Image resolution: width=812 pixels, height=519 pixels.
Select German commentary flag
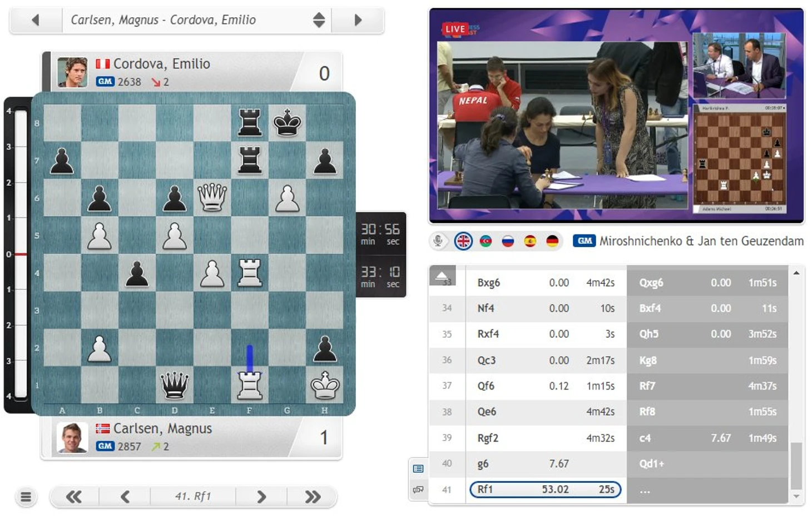(552, 241)
